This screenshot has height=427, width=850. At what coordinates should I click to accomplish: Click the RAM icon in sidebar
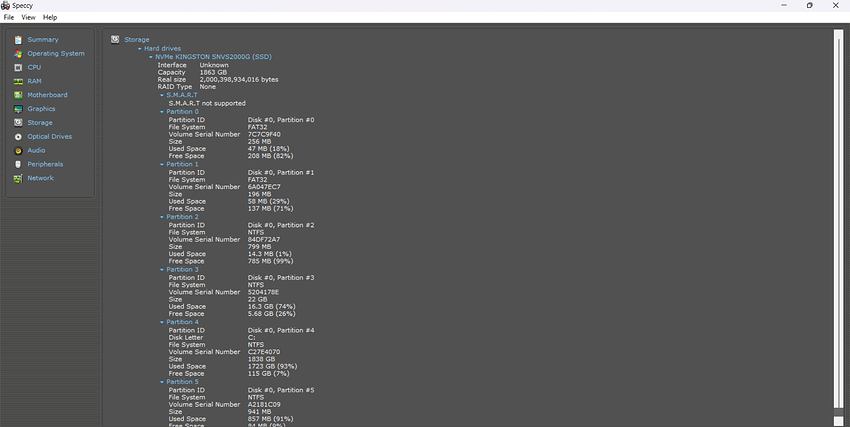pyautogui.click(x=18, y=81)
